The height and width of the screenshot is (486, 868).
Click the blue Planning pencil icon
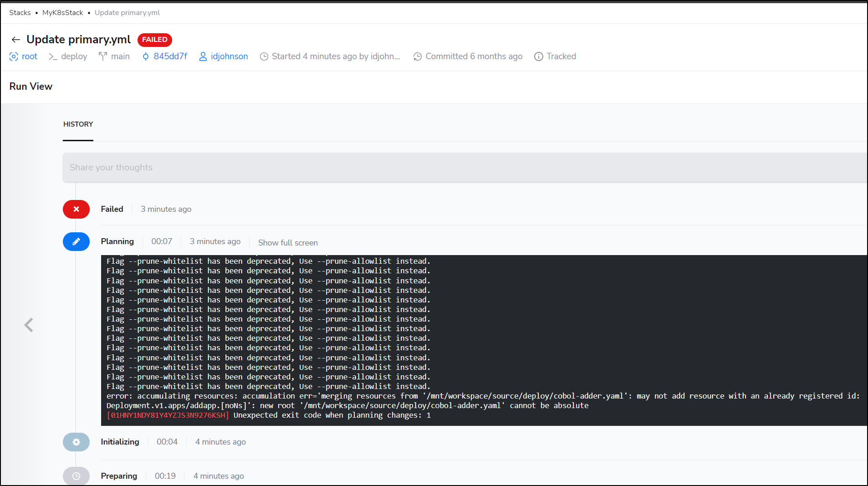pyautogui.click(x=76, y=241)
